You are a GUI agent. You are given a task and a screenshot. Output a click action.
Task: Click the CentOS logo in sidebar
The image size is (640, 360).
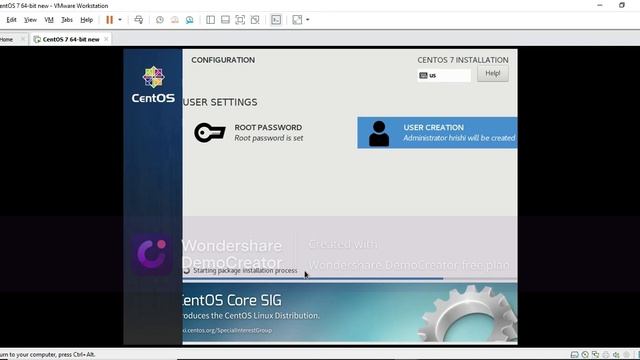coord(153,84)
